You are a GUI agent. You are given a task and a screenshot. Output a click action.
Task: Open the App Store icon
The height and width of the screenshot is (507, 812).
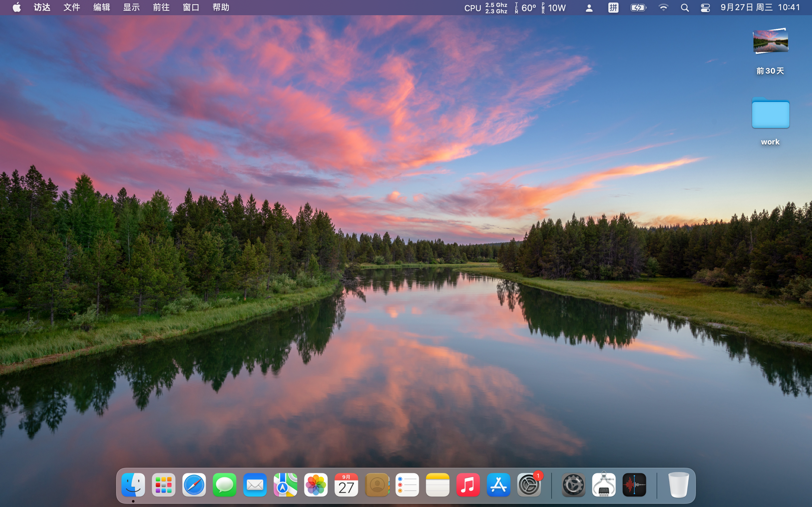pos(498,485)
